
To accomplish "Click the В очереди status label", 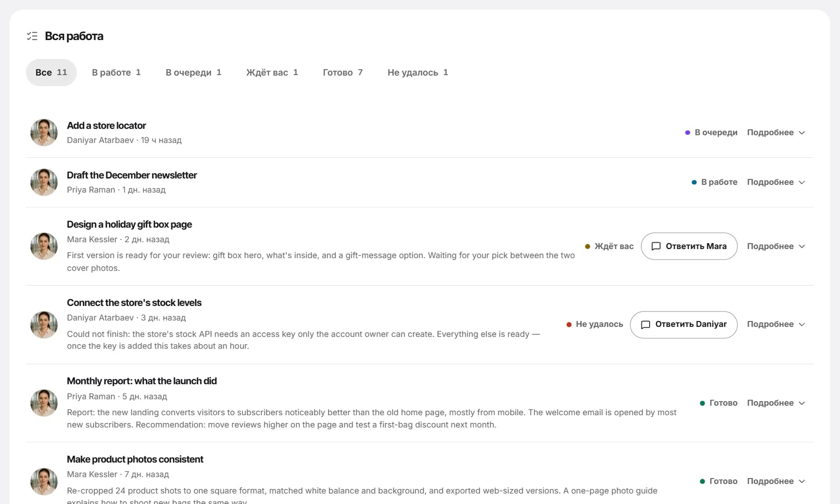I will (x=711, y=132).
